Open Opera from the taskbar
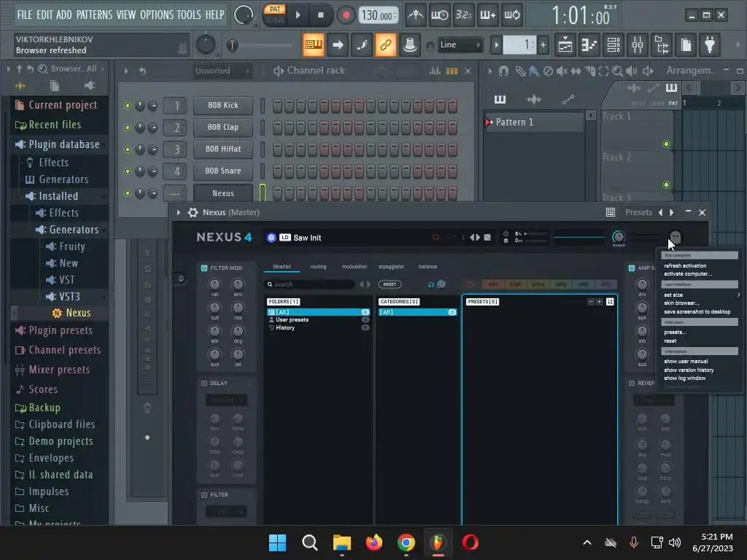The image size is (747, 560). 471,542
